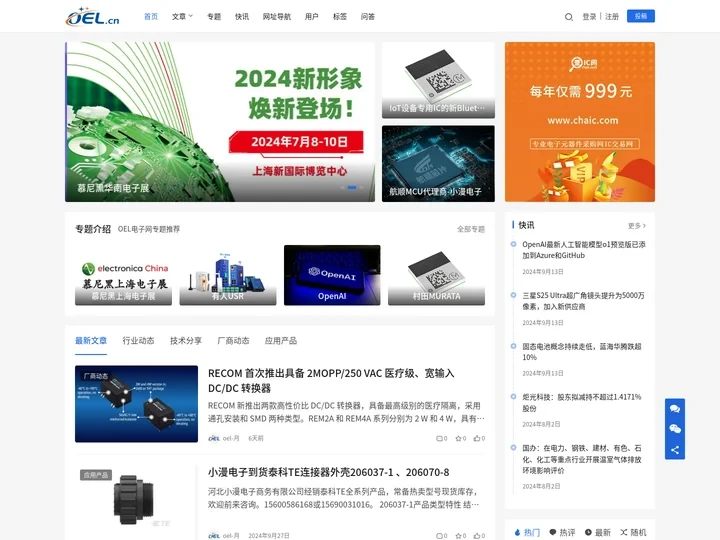The height and width of the screenshot is (540, 720).
Task: Click thumbs-up icon on RECOM article
Action: coord(479,439)
